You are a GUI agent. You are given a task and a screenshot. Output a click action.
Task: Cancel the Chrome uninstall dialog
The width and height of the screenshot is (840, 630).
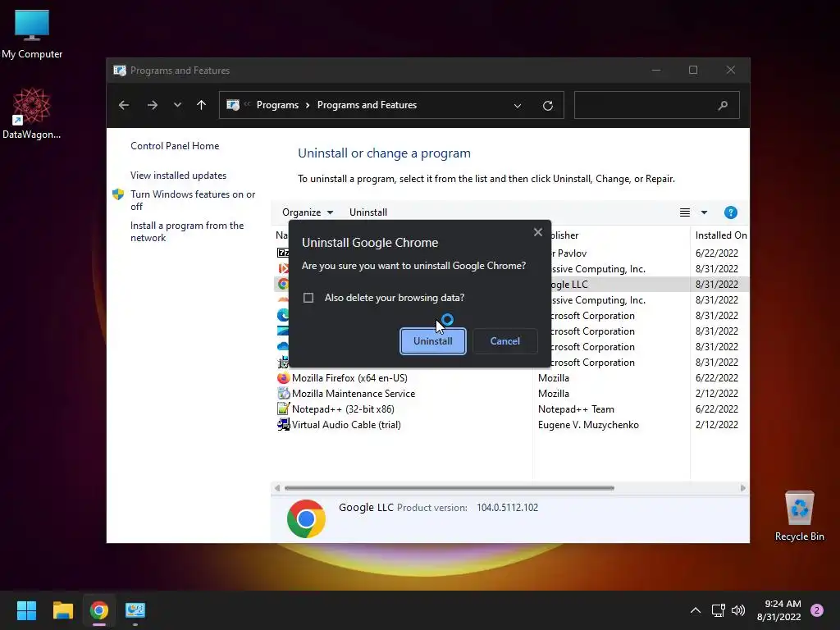click(504, 341)
